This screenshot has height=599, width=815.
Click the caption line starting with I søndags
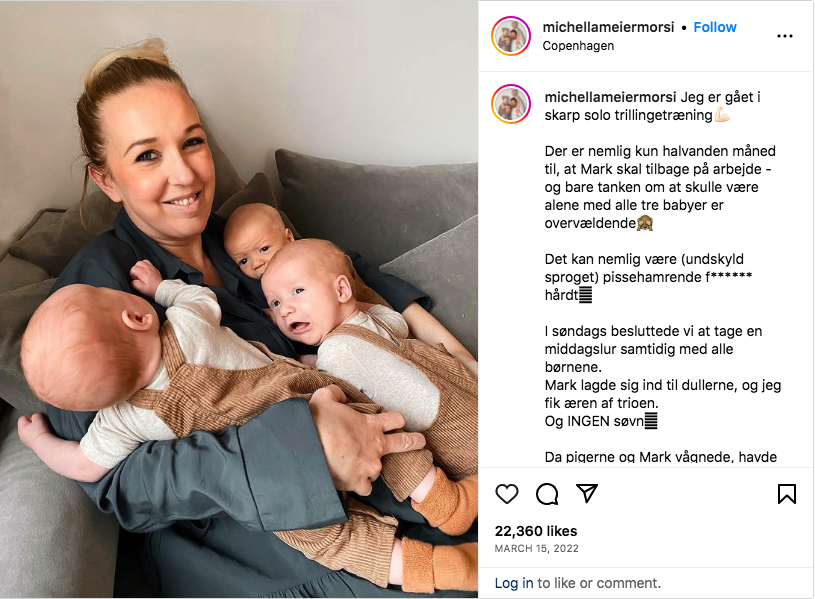(x=653, y=331)
